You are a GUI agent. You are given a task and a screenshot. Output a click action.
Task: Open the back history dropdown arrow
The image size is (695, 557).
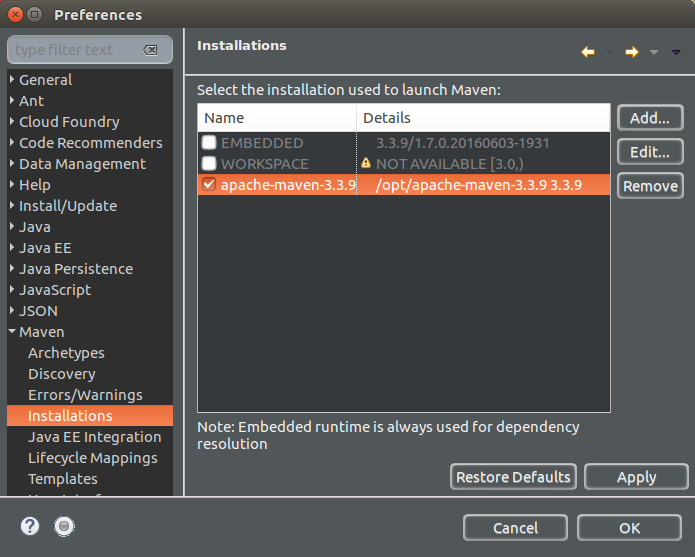point(610,52)
